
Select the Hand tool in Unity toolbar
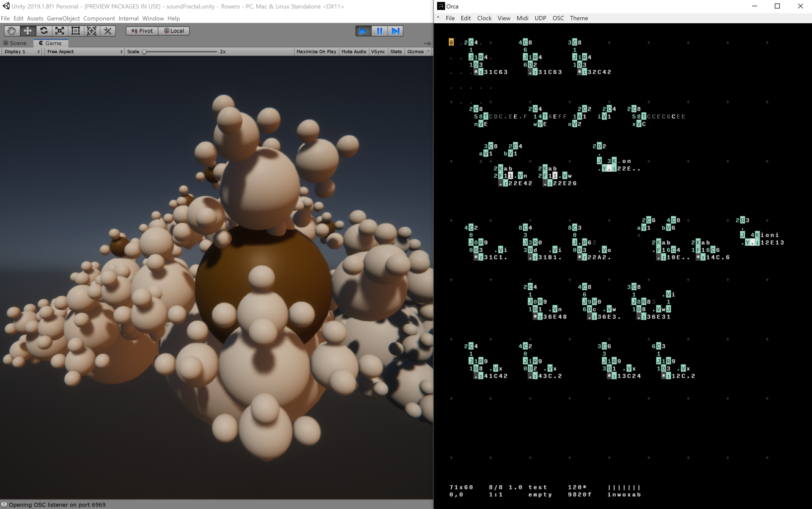pyautogui.click(x=11, y=31)
